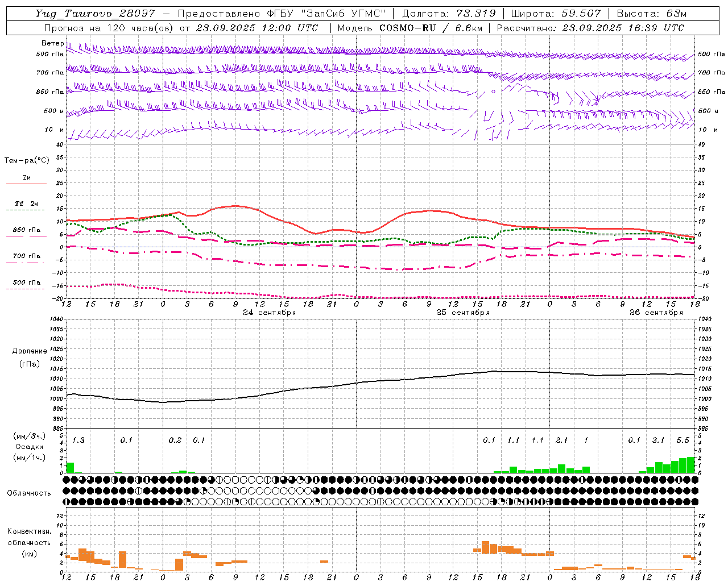Click the precipitation amount 1.3
The width and height of the screenshot is (728, 582).
click(x=78, y=440)
